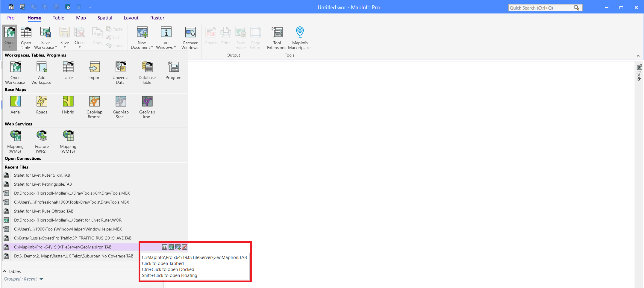Open the Mapping (WMTS) web service

pyautogui.click(x=68, y=136)
